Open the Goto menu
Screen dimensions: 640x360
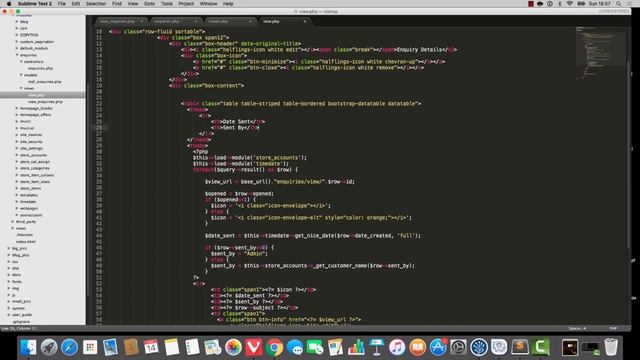[x=149, y=4]
